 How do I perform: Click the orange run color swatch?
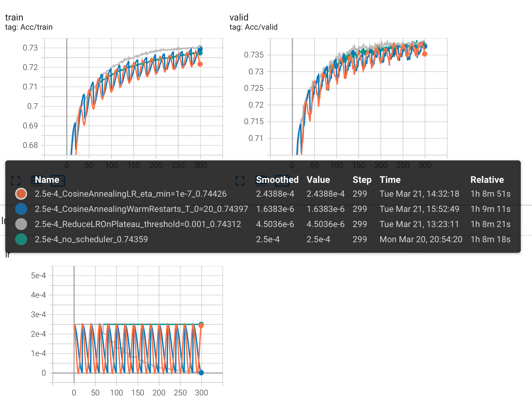[20, 194]
